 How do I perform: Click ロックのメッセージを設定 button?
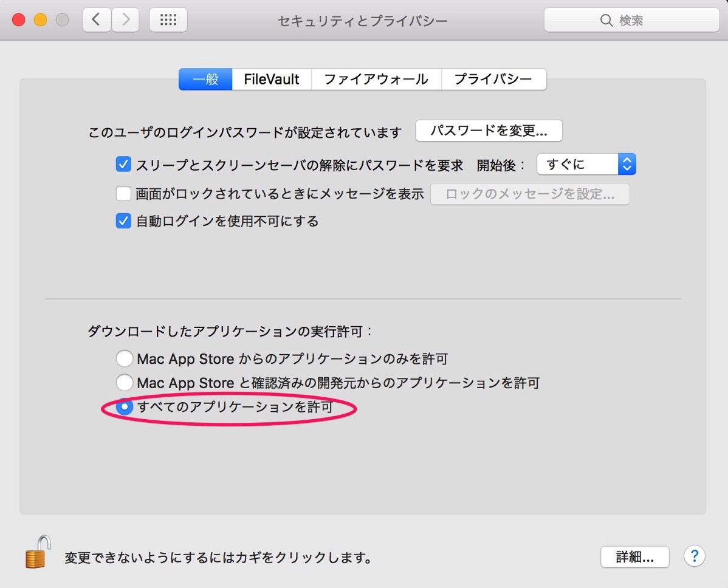click(x=530, y=194)
